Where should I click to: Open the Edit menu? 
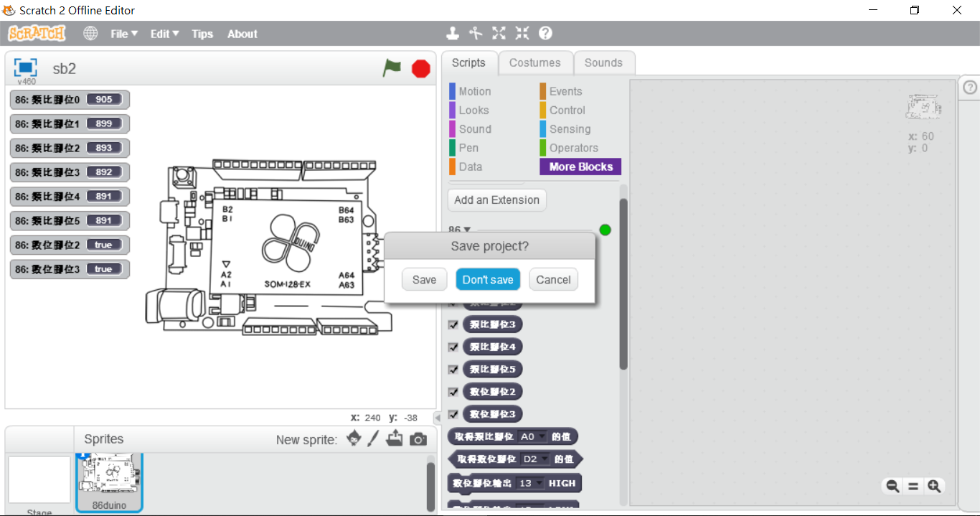tap(164, 34)
